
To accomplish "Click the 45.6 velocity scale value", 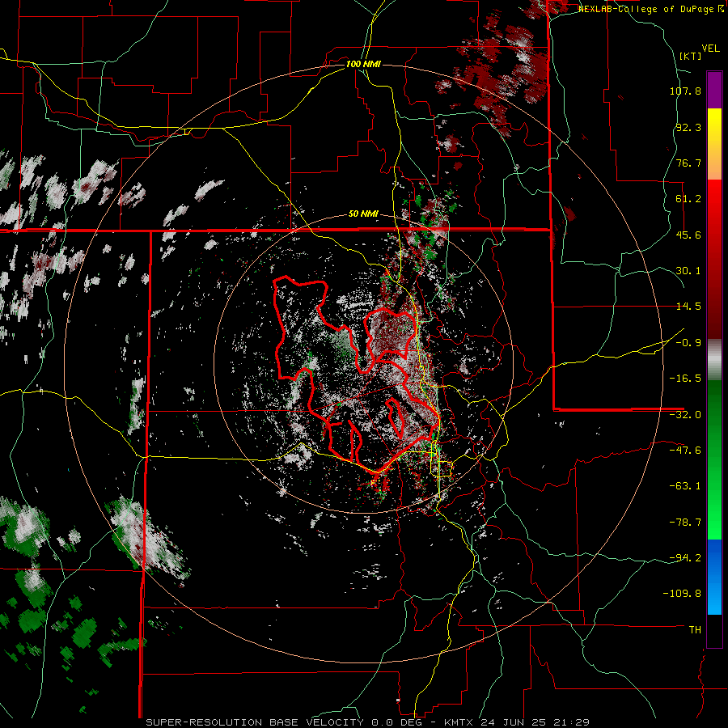I will [688, 235].
